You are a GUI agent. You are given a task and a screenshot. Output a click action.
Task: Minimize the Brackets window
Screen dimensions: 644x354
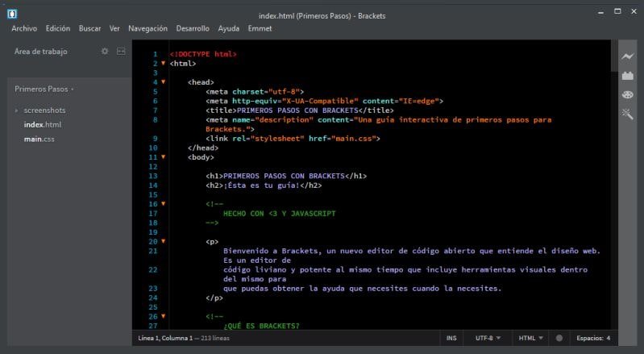(x=600, y=12)
